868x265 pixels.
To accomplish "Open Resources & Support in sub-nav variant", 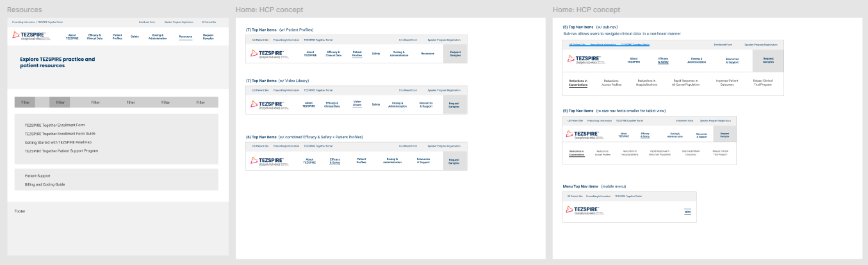I will [732, 60].
